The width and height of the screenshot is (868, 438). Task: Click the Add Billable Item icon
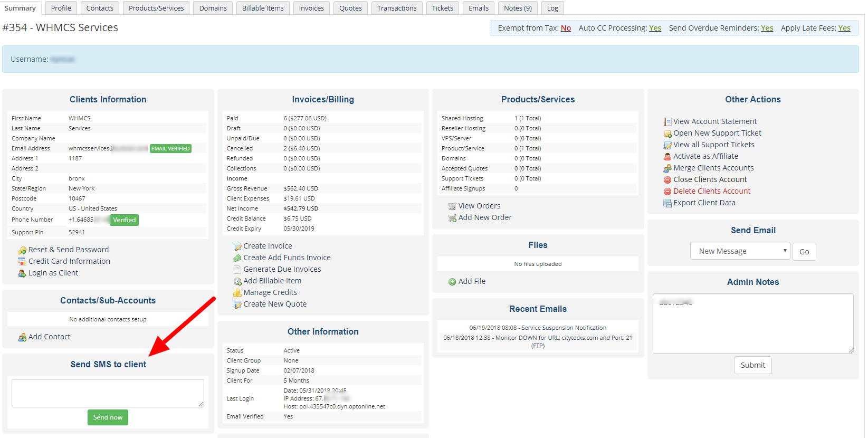pyautogui.click(x=237, y=281)
